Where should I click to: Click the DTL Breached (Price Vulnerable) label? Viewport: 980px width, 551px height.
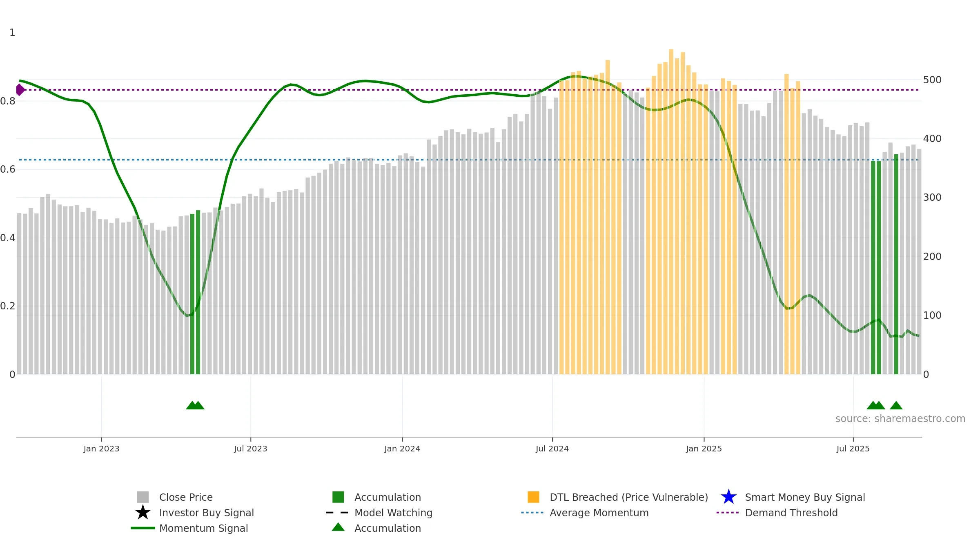(x=629, y=497)
